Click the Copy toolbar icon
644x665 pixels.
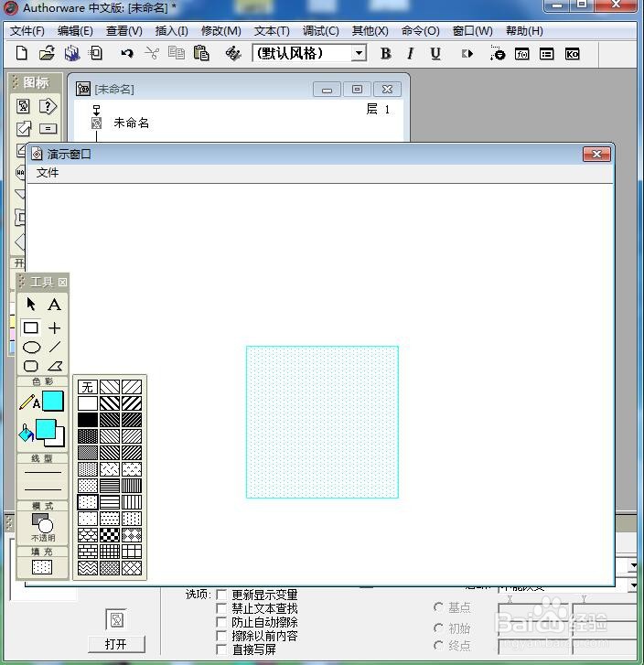176,53
